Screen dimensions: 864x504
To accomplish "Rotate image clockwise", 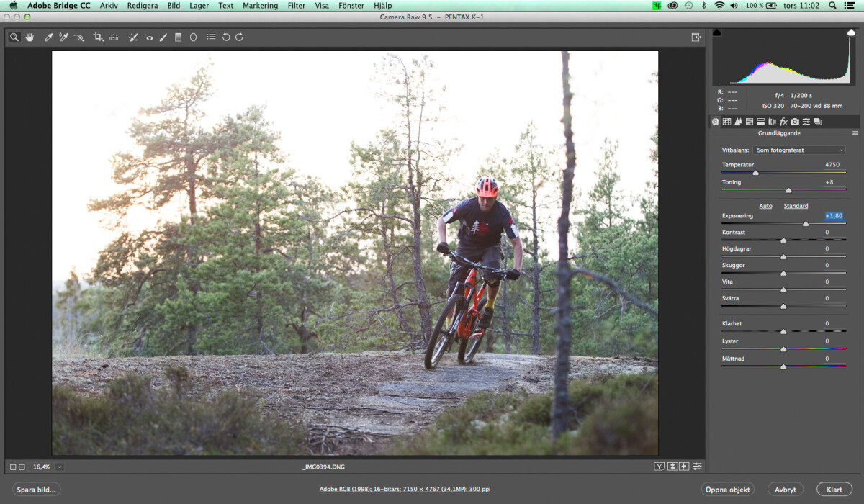I will click(x=239, y=37).
